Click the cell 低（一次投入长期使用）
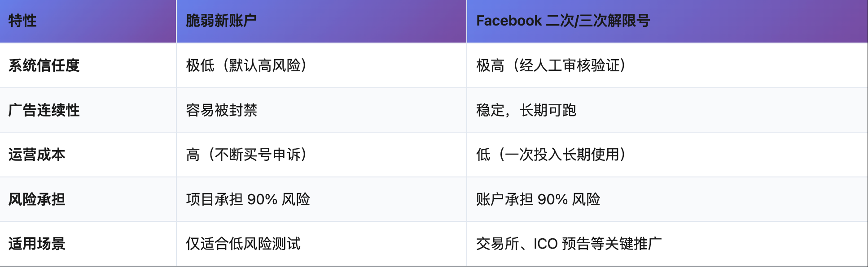This screenshot has height=267, width=868. tap(551, 155)
